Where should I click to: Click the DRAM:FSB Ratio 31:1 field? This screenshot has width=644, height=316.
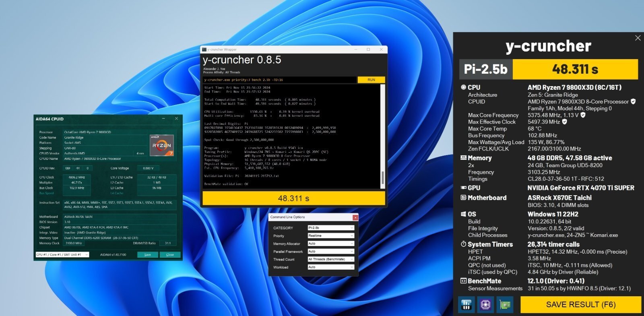[x=167, y=243]
